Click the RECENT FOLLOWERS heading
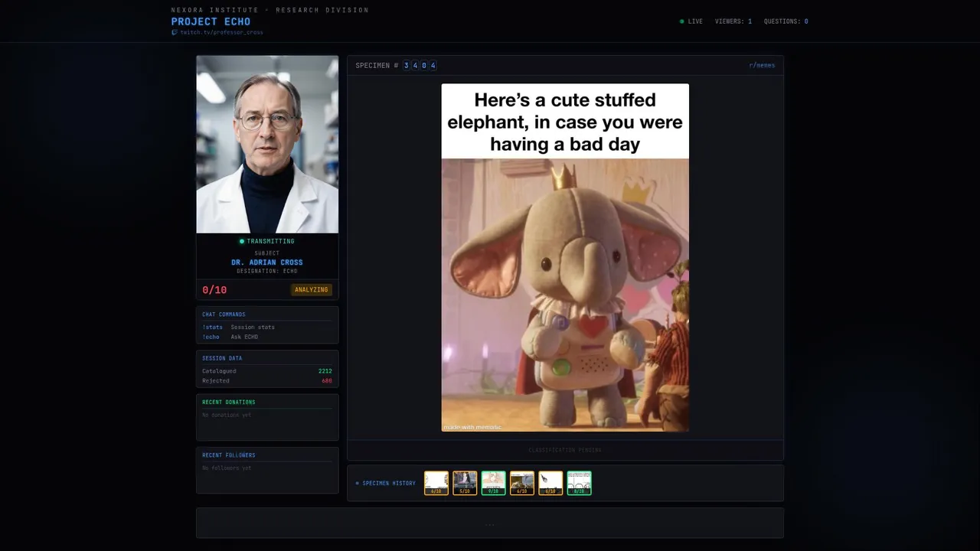 click(229, 455)
